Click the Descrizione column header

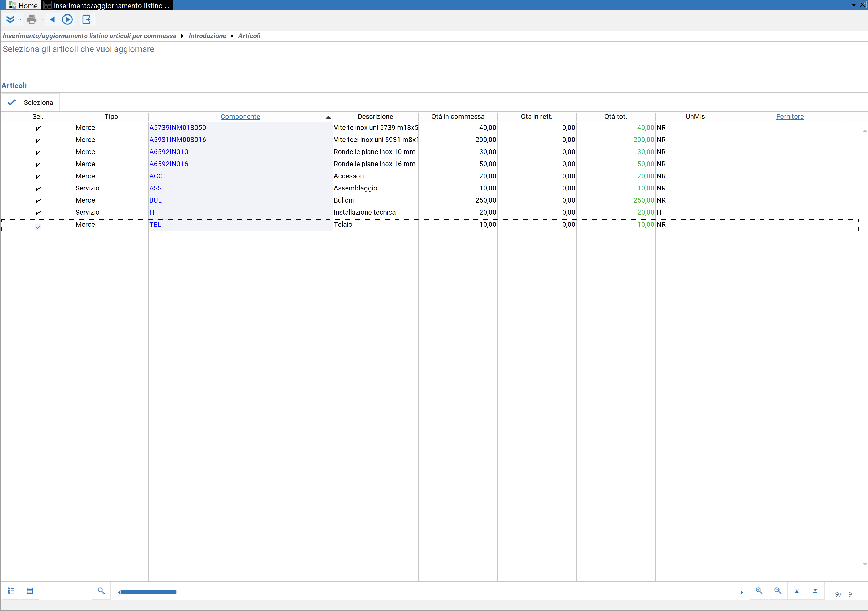coord(375,116)
